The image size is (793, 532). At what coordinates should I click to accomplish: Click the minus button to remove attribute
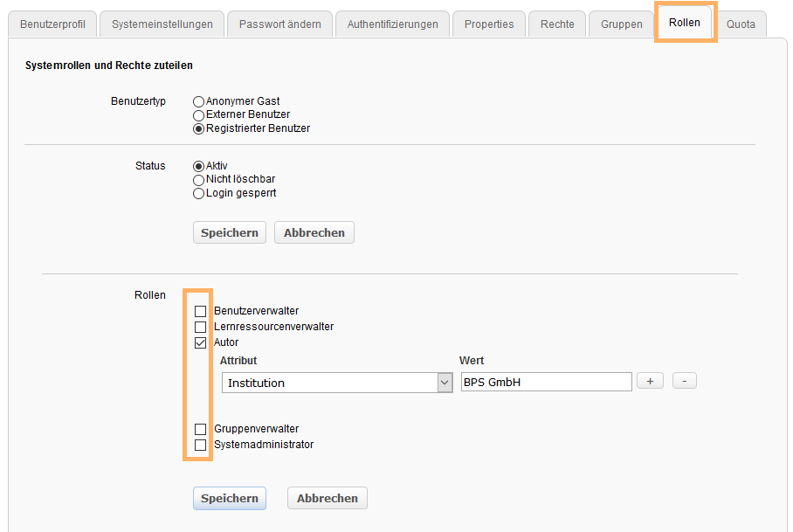[685, 381]
